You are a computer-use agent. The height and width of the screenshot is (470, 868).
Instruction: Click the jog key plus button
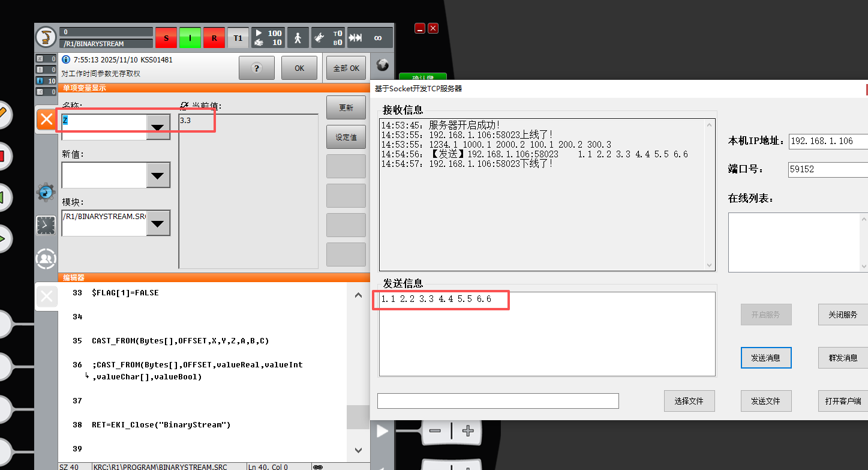click(x=468, y=430)
